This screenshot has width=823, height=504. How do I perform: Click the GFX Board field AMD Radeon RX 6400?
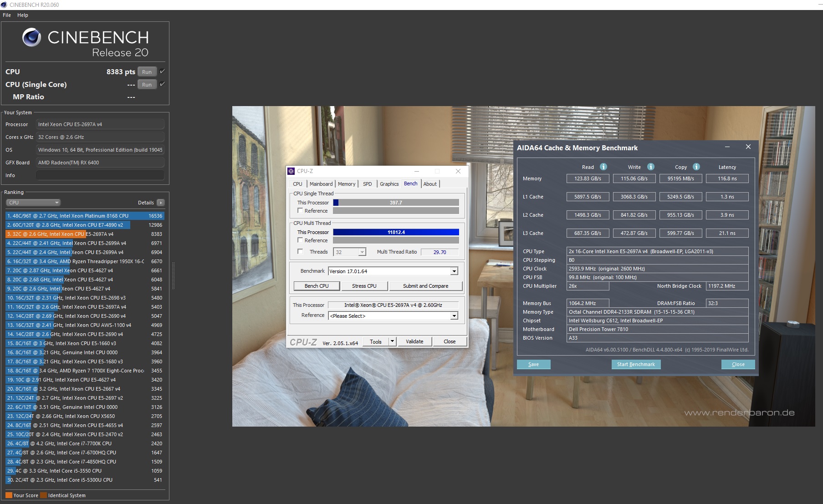(x=100, y=163)
